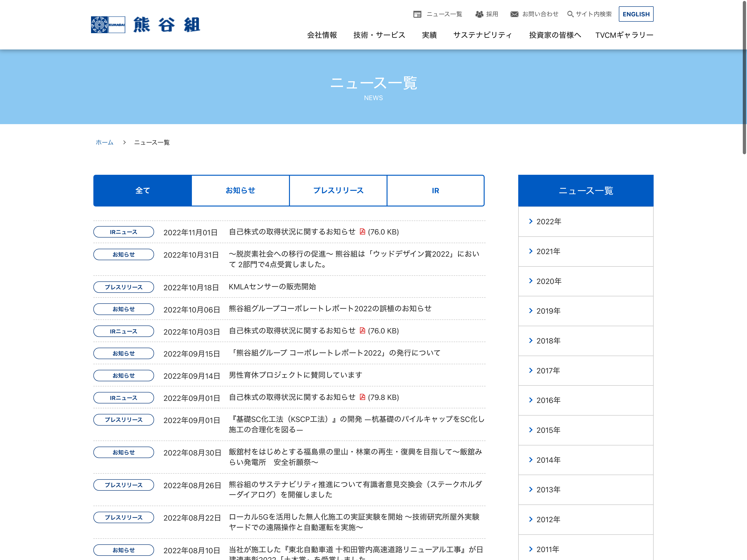Expand the 2015年 archive entry
Viewport: 747px width, 560px height.
tap(585, 430)
